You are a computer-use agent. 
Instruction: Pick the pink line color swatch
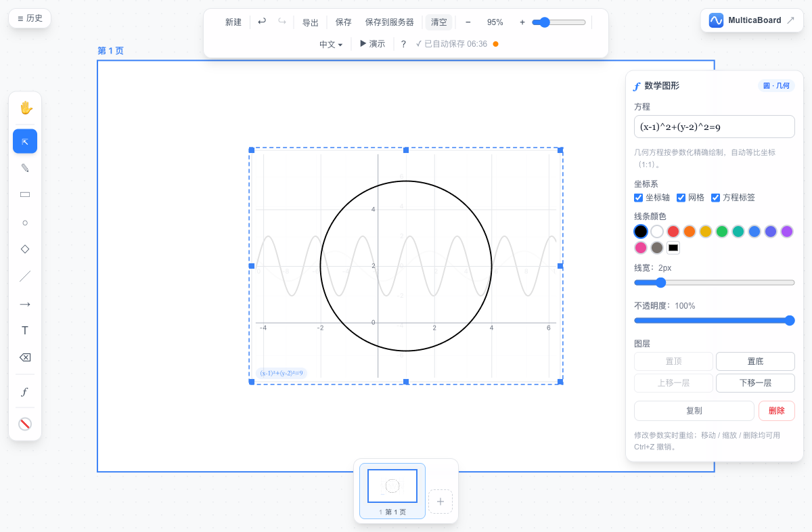tap(641, 248)
